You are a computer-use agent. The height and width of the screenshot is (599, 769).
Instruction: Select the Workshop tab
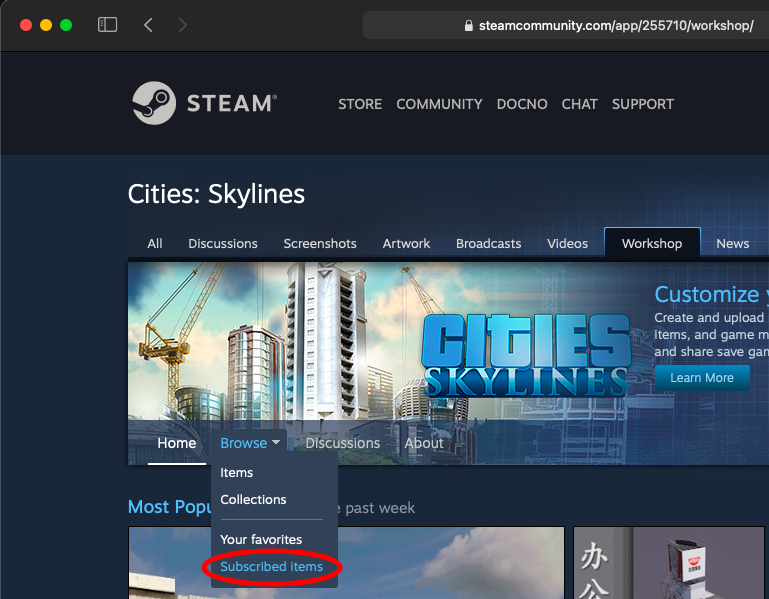click(652, 243)
